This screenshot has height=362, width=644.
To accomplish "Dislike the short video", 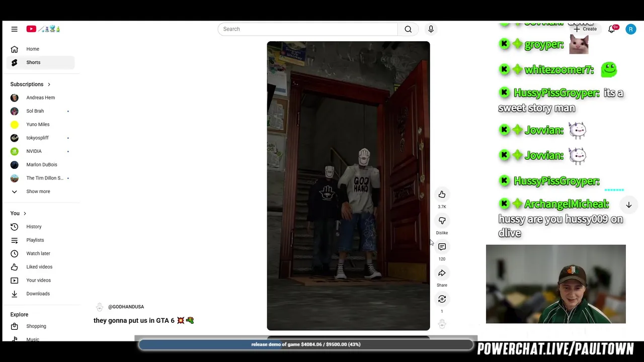I will (x=442, y=221).
